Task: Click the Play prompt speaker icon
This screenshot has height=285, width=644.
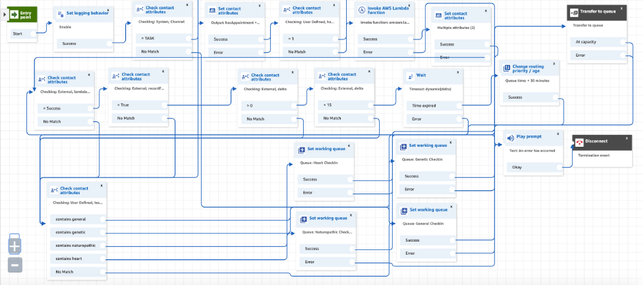Action: click(x=510, y=138)
